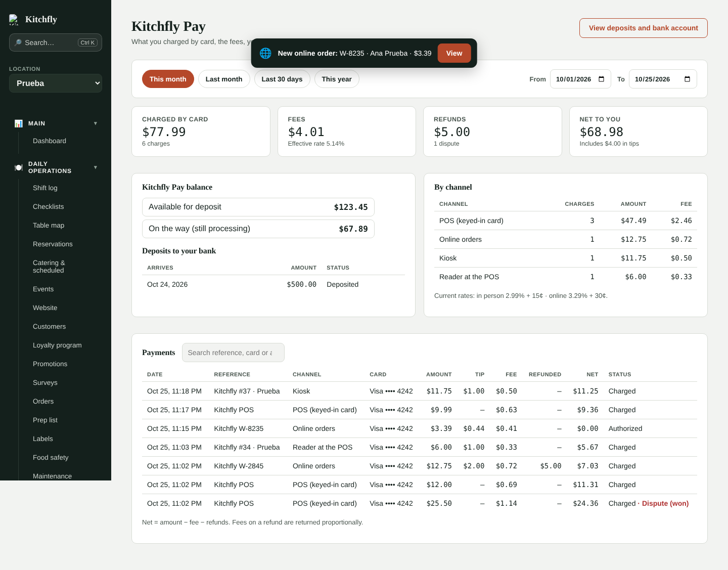Collapse the Daily Operations section arrow
Image resolution: width=728 pixels, height=570 pixels.
tap(96, 167)
